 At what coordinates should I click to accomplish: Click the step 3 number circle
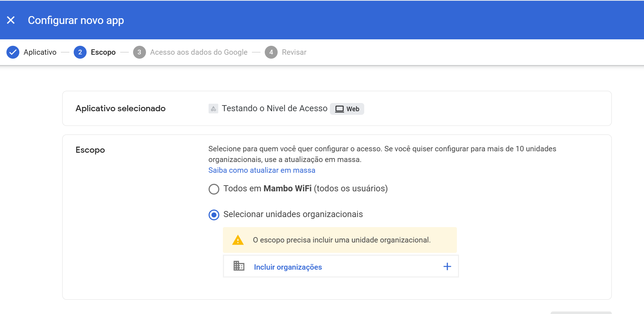(139, 52)
